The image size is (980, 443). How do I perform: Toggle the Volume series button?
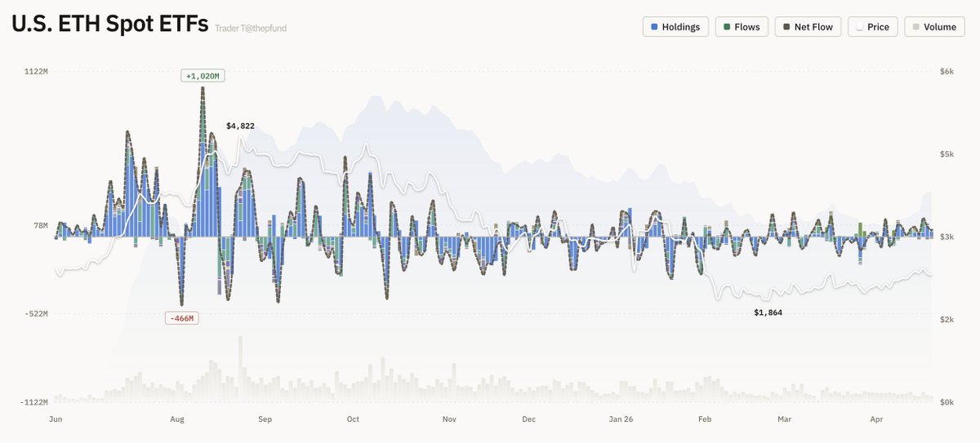933,27
